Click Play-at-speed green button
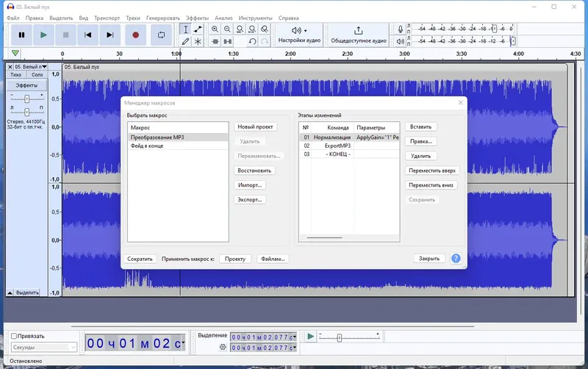 [310, 337]
